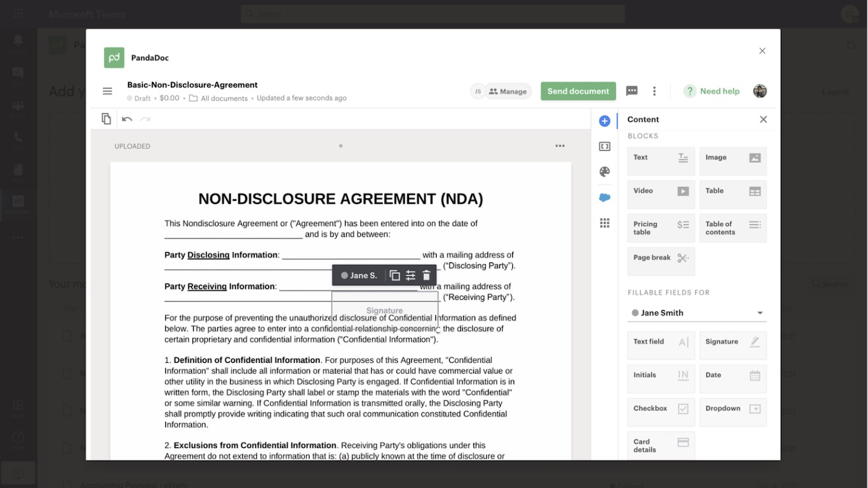Viewport: 868px width, 488px height.
Task: Open the Teams app launcher grid
Action: [x=18, y=14]
